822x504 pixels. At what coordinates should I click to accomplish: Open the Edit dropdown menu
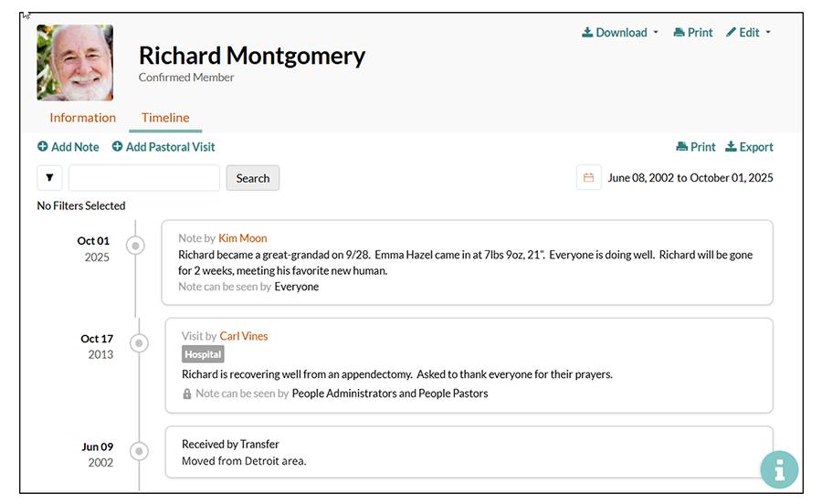click(x=748, y=33)
